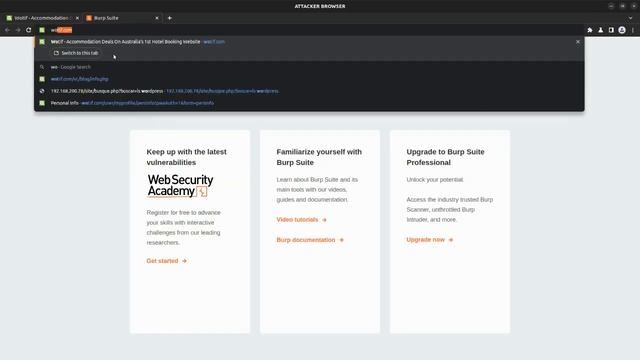
Task: Open the Burp documentation link
Action: [x=310, y=240]
